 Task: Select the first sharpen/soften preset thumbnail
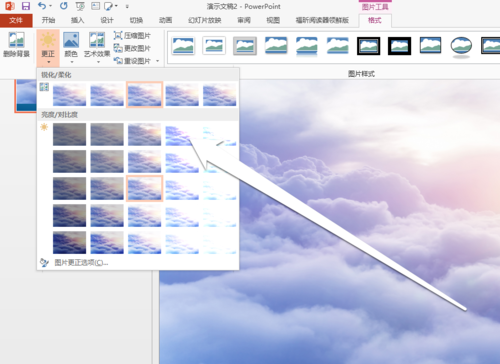click(69, 95)
